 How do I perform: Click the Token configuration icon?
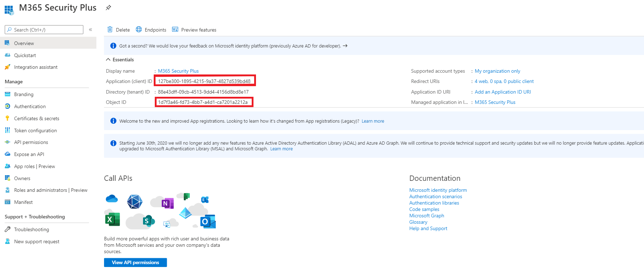pyautogui.click(x=7, y=130)
